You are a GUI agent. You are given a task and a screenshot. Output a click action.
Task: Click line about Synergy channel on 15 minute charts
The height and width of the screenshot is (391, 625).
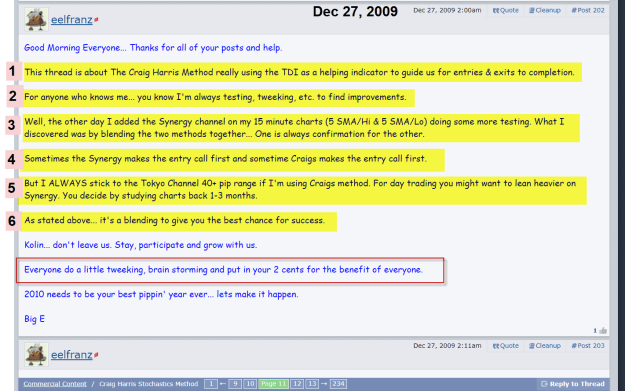click(x=294, y=128)
